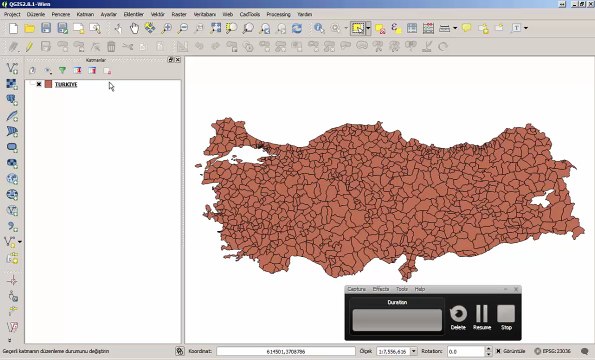Click the Map Tips speech bubble icon
Viewport: 595px width, 360px height.
point(466,28)
